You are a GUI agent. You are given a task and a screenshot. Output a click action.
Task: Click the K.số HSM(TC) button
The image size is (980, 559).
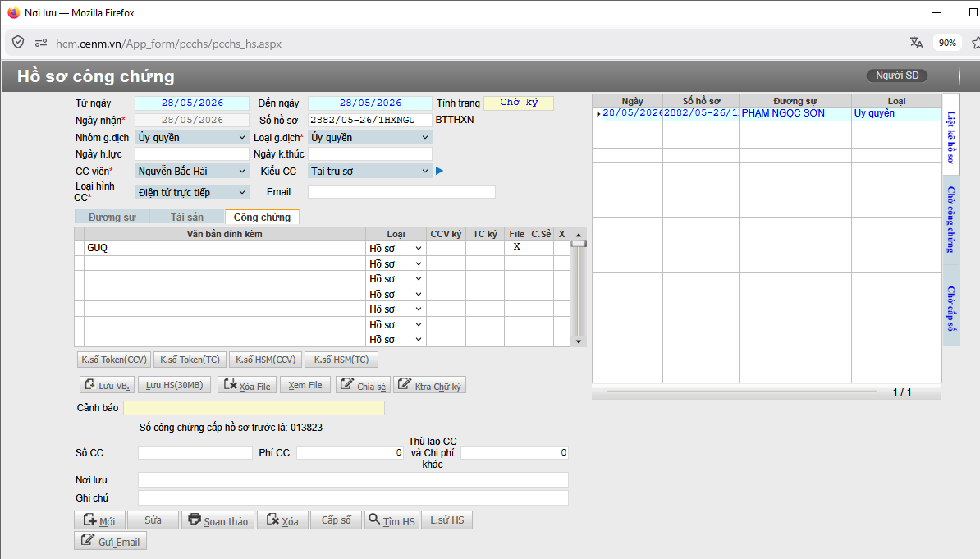coord(341,360)
